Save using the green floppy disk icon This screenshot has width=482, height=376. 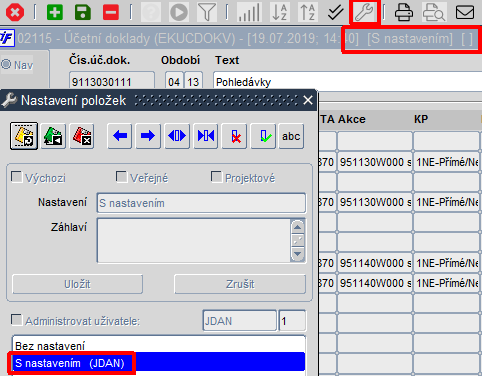pos(83,12)
